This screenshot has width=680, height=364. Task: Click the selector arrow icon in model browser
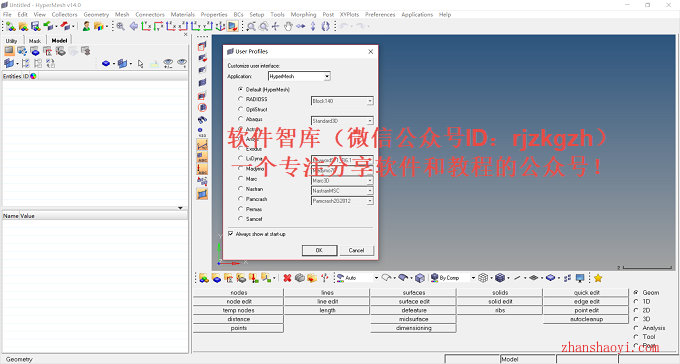click(x=141, y=64)
